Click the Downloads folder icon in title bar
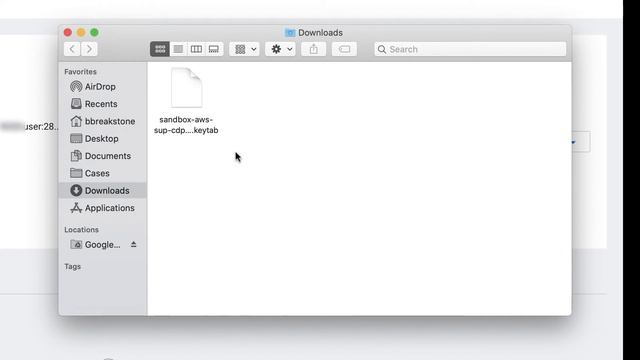Image resolution: width=640 pixels, height=360 pixels. pos(290,33)
